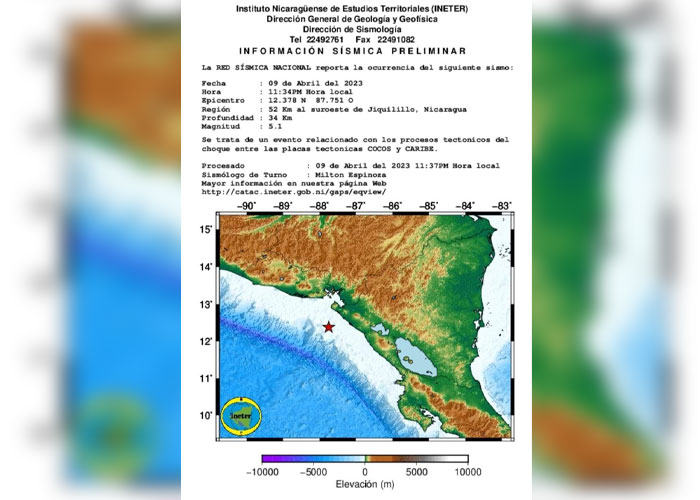The image size is (700, 500).
Task: Click the INETER logo on the map
Action: click(x=240, y=415)
